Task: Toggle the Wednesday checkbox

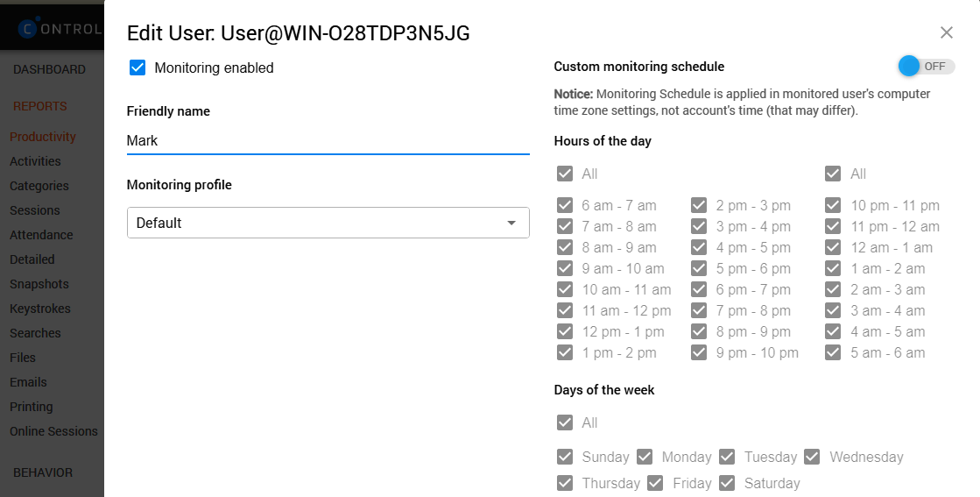Action: [812, 457]
